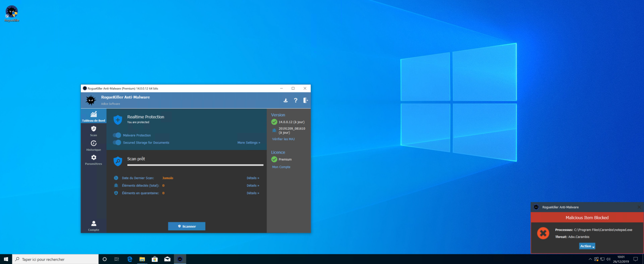
Task: Click the Windows taskbar search field
Action: point(55,259)
